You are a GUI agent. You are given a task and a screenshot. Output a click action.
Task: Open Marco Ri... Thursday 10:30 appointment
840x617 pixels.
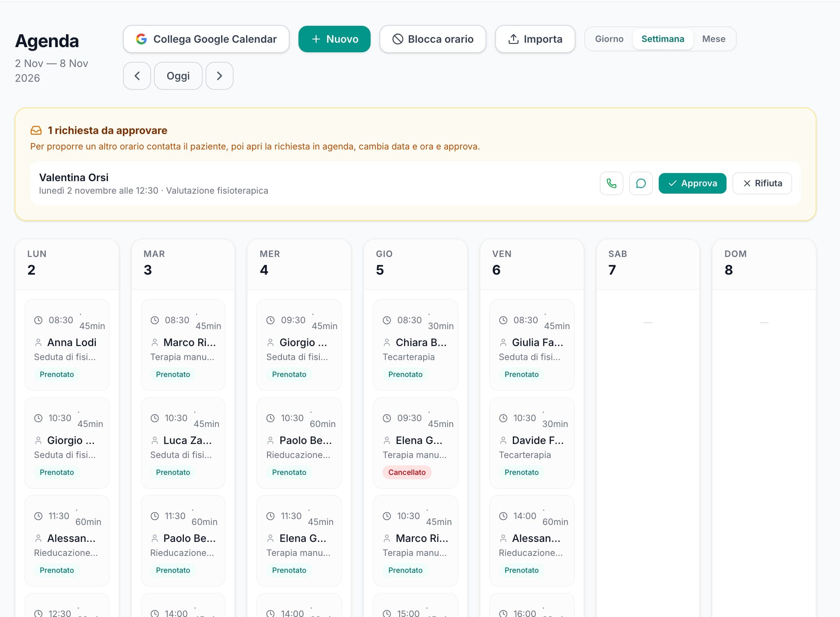(x=416, y=540)
